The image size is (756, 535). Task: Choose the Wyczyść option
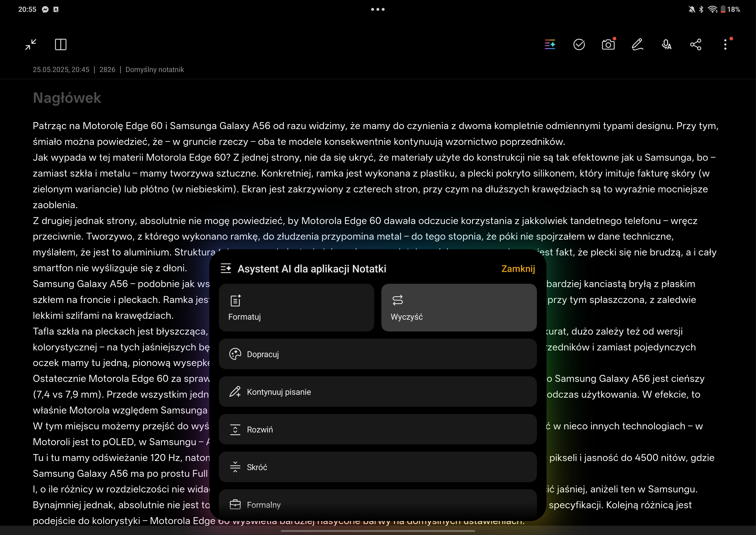click(459, 307)
